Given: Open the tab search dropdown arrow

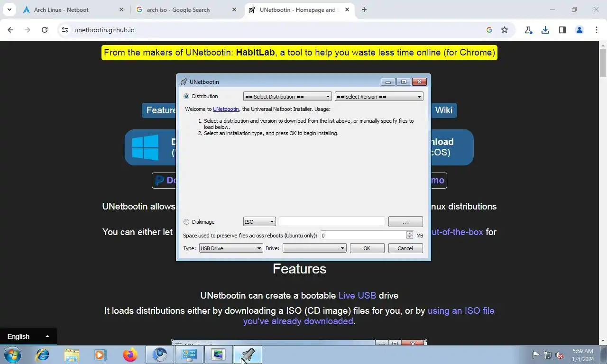Looking at the screenshot, I should [x=9, y=9].
